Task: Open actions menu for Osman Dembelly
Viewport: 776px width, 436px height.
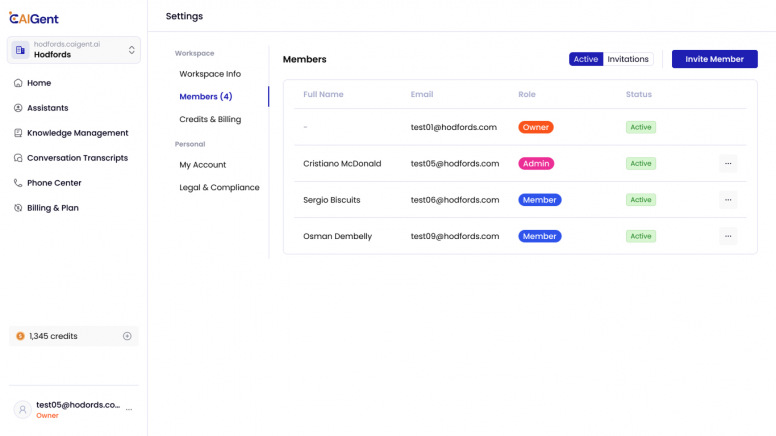Action: [727, 236]
